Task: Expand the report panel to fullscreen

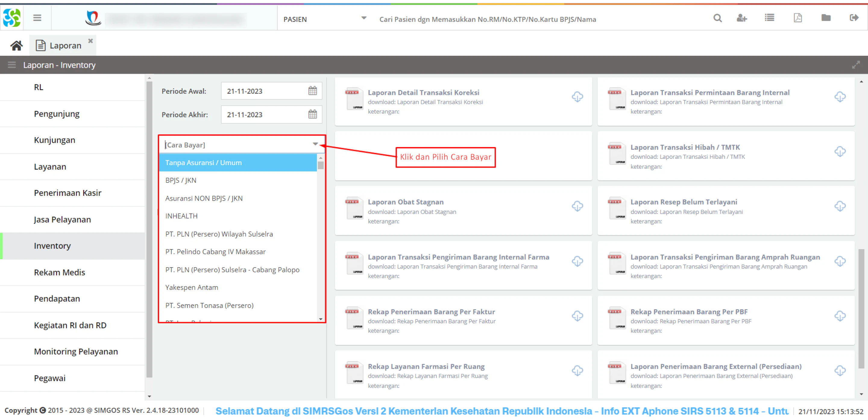Action: click(x=856, y=65)
